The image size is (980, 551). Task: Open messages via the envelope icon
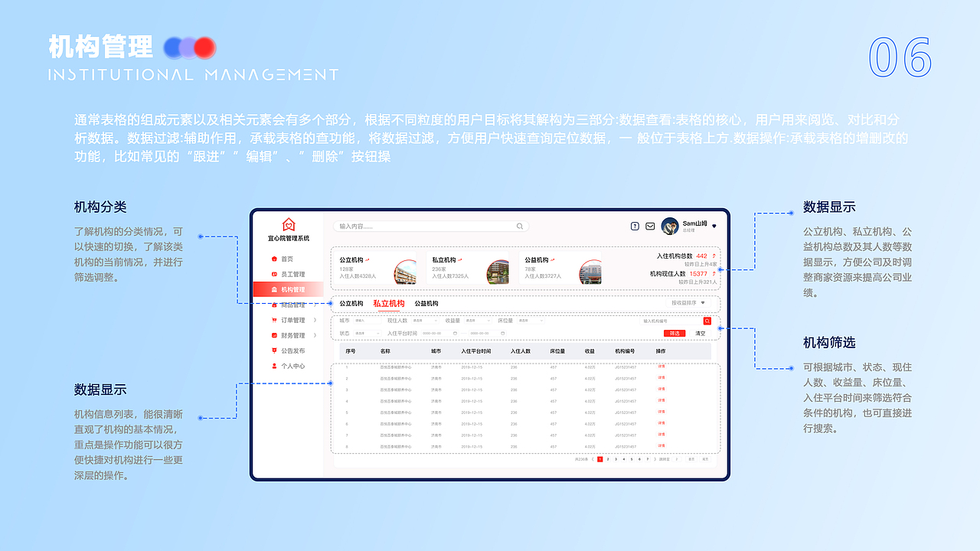tap(650, 227)
